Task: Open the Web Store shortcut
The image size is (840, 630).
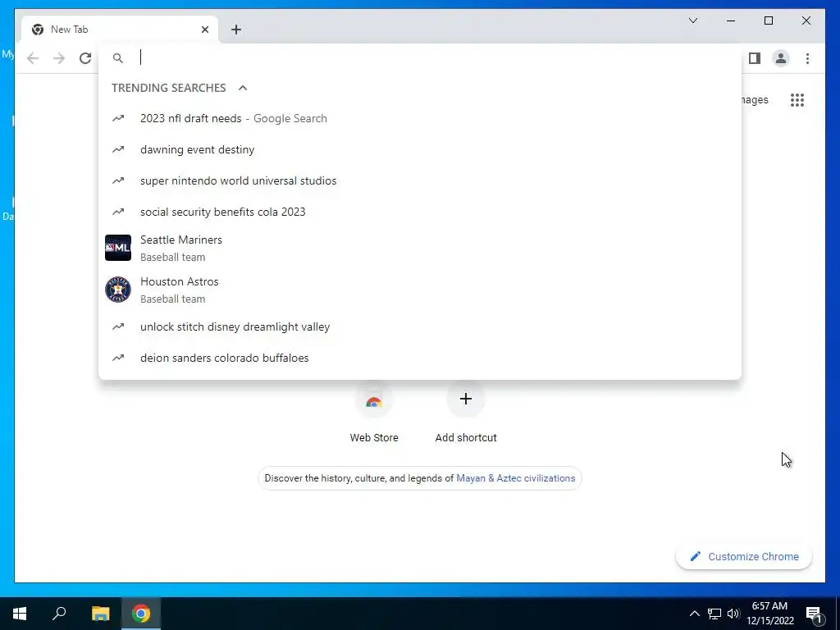Action: (374, 413)
